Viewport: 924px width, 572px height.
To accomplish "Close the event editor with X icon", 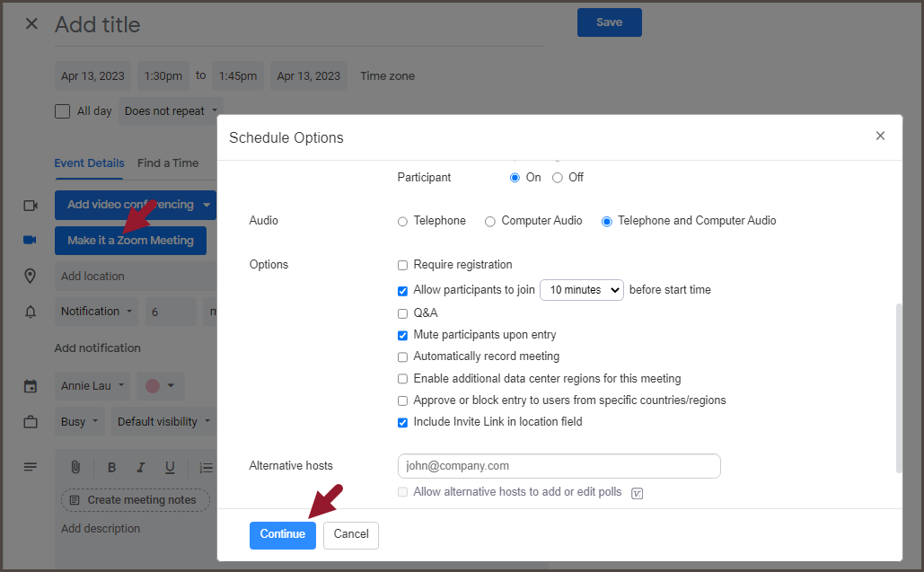I will click(x=31, y=24).
